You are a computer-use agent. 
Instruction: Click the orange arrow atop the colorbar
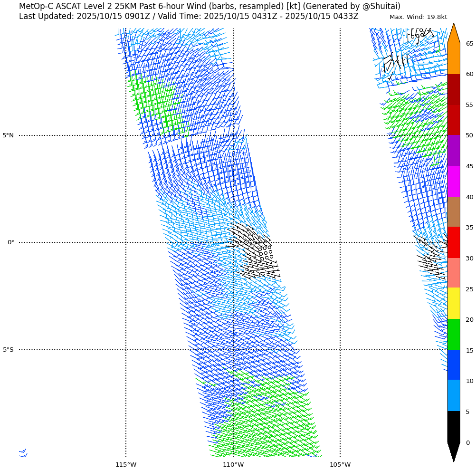(454, 34)
